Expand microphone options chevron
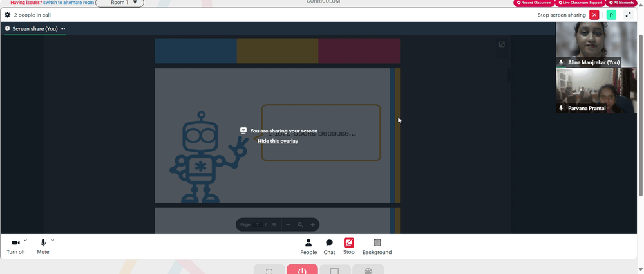The height and width of the screenshot is (274, 644). [53, 241]
